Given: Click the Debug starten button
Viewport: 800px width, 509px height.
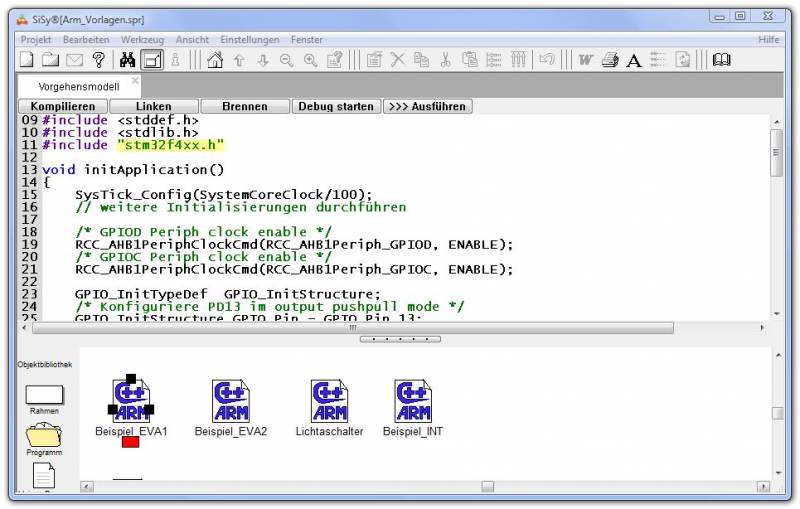Looking at the screenshot, I should coord(336,106).
